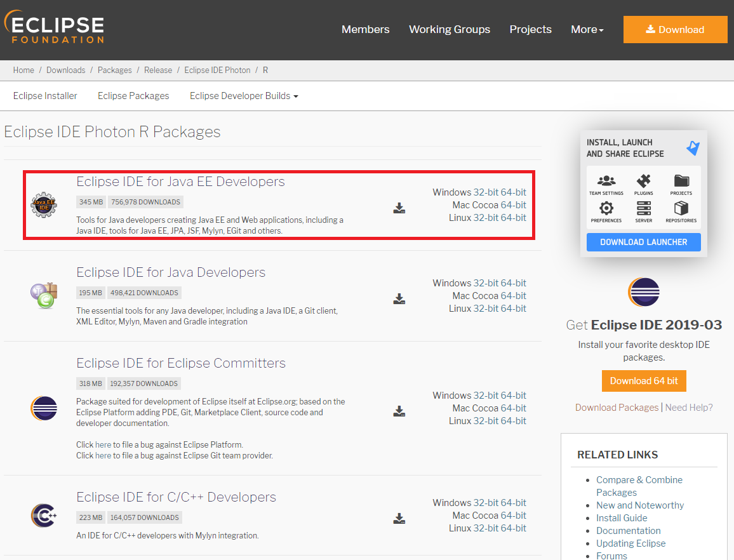Click the Plugins puzzle icon
The width and height of the screenshot is (734, 560).
(x=644, y=181)
